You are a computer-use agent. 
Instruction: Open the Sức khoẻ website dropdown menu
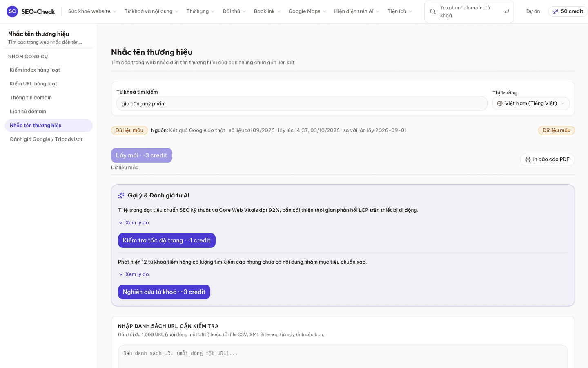point(92,11)
